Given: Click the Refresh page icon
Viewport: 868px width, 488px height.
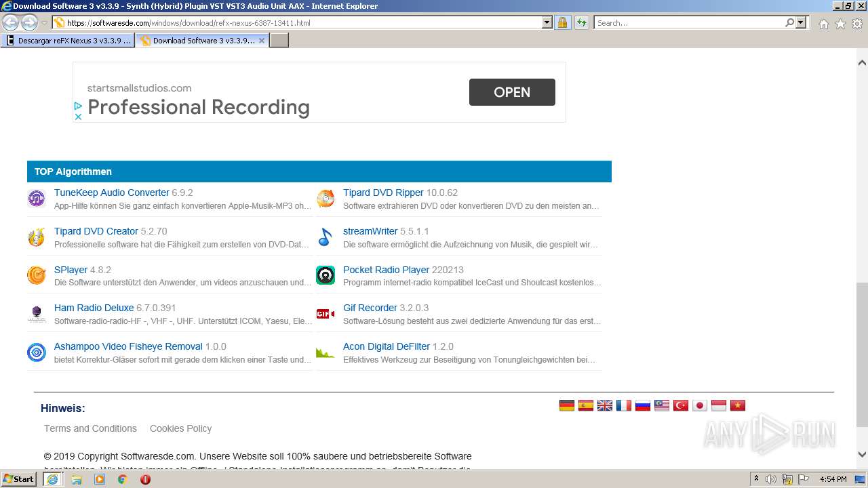Looking at the screenshot, I should coord(581,22).
